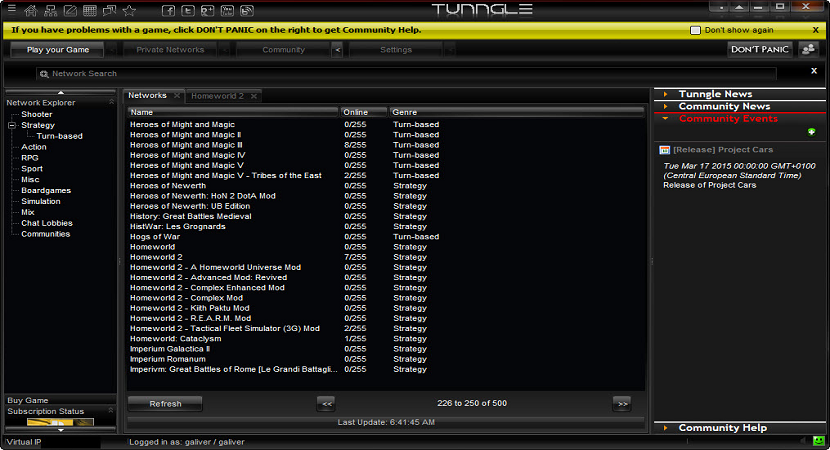Select Communities in Network Explorer
The height and width of the screenshot is (450, 830).
click(46, 234)
